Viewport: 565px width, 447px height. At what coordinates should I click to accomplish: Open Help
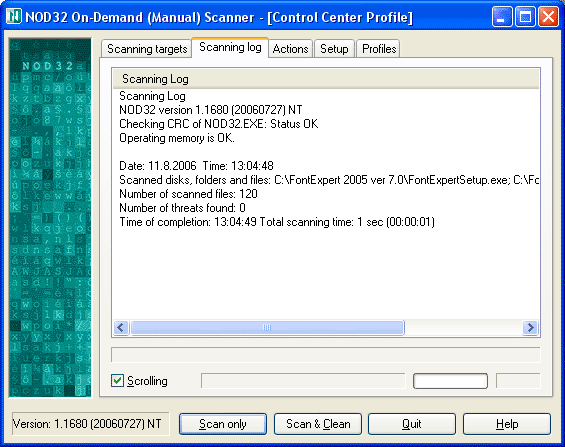[x=507, y=424]
